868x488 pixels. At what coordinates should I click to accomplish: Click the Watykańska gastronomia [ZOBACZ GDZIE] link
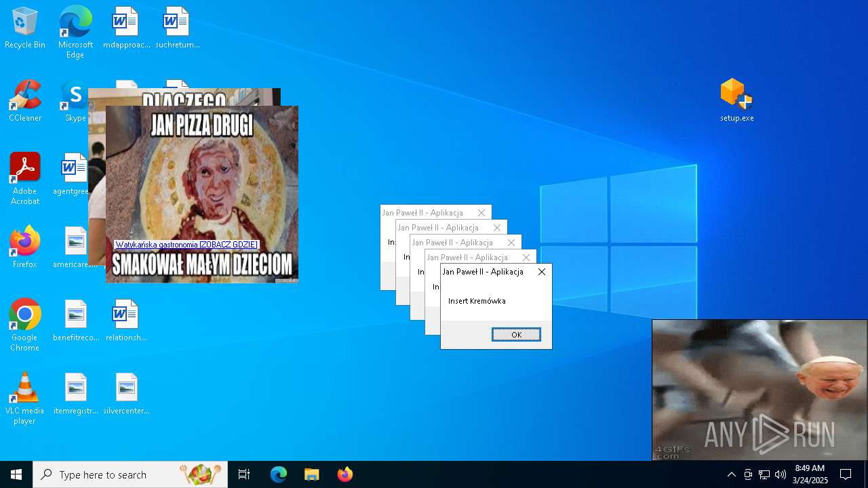click(x=186, y=245)
